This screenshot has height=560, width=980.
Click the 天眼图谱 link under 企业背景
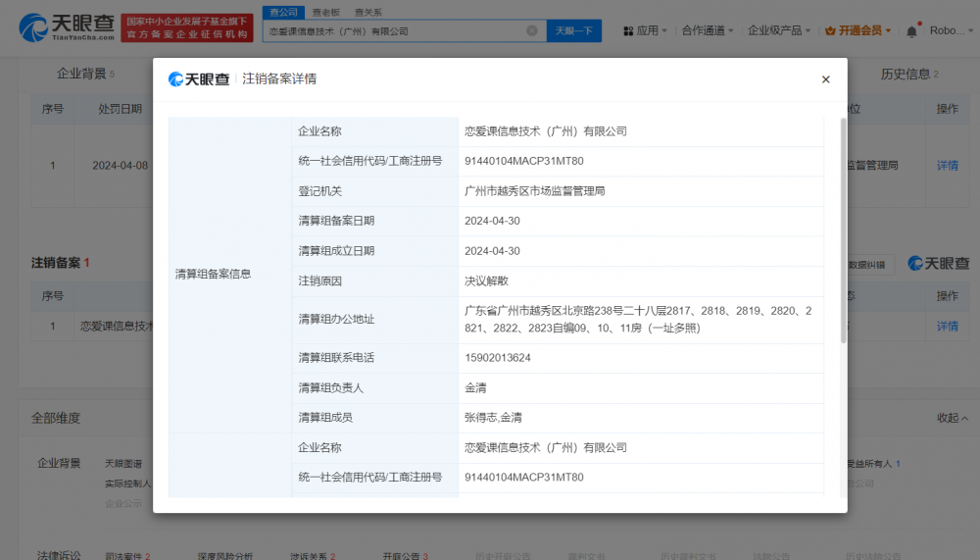pos(123,464)
